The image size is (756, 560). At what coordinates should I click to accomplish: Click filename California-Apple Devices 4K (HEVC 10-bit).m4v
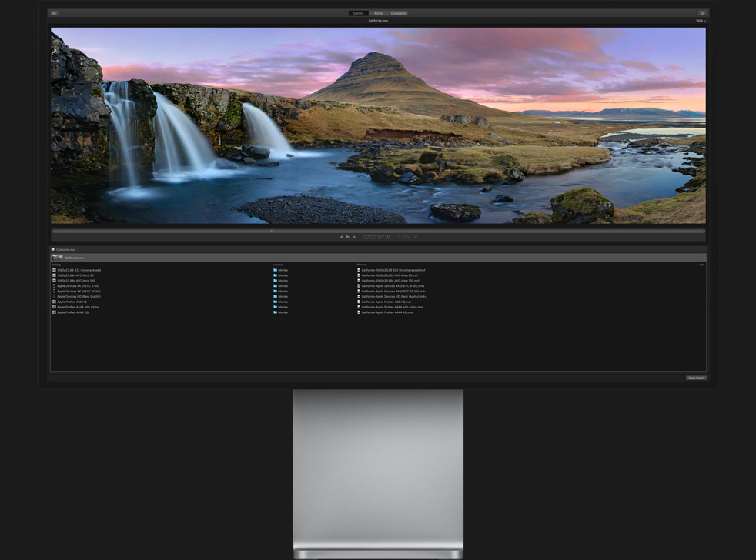point(394,291)
